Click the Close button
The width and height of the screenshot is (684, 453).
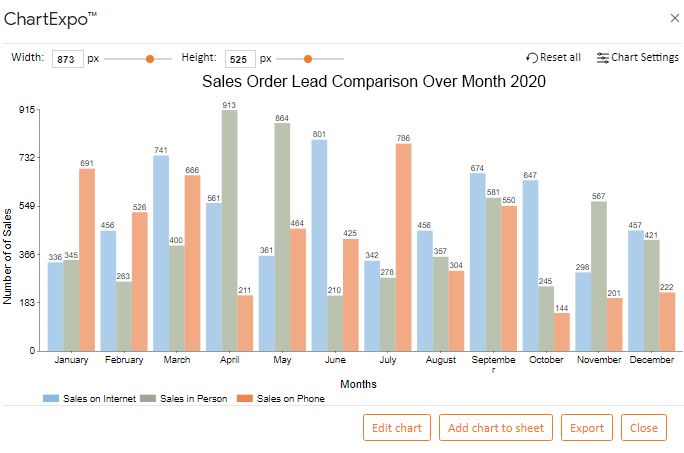(644, 428)
